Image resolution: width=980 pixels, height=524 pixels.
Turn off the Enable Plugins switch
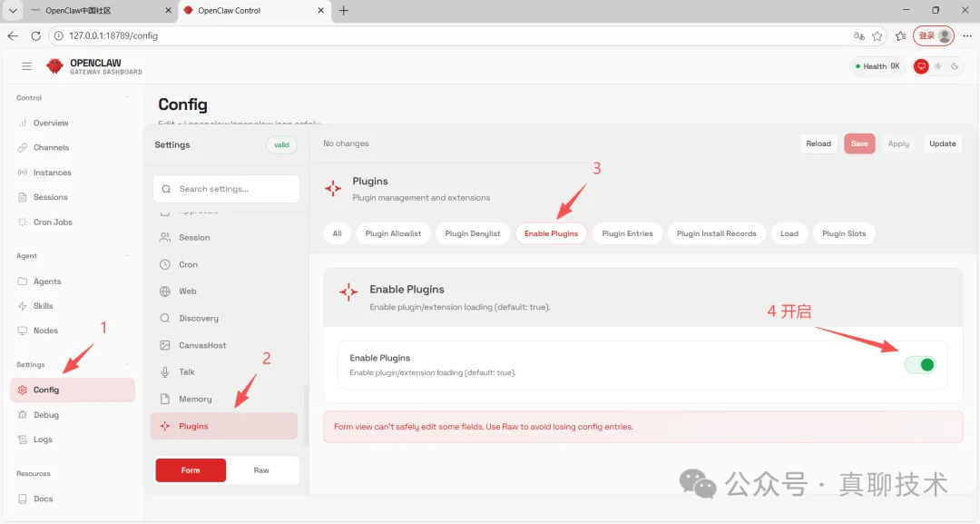(919, 365)
